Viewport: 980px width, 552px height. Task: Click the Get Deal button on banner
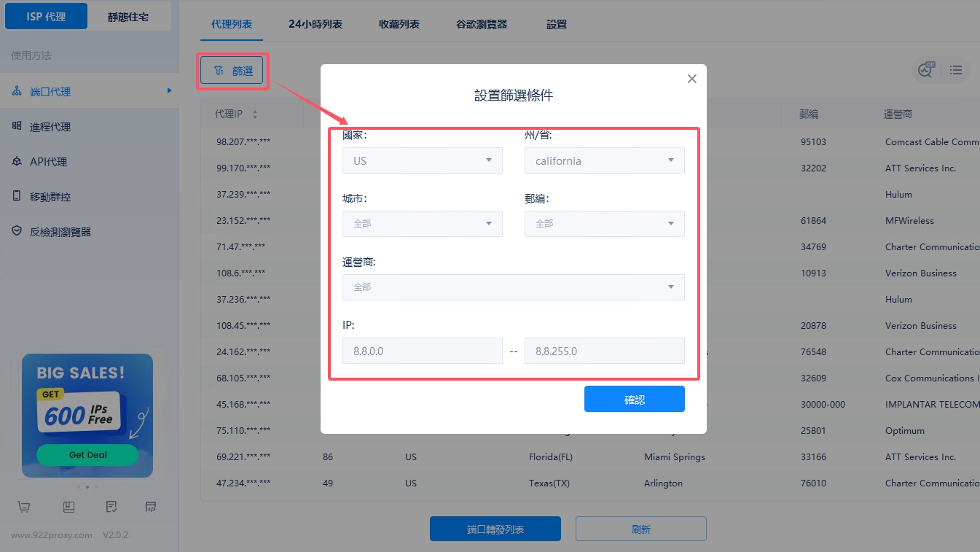pos(87,455)
